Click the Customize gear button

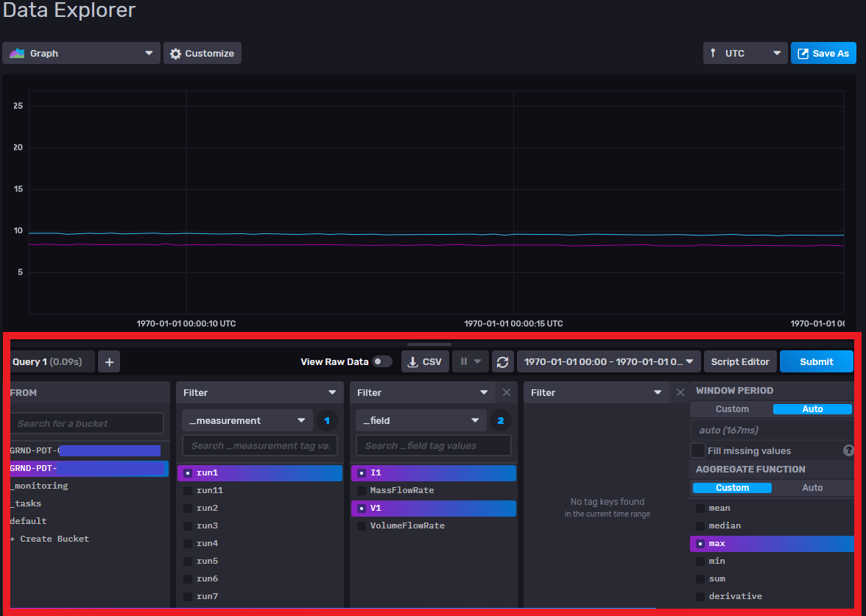pos(203,53)
